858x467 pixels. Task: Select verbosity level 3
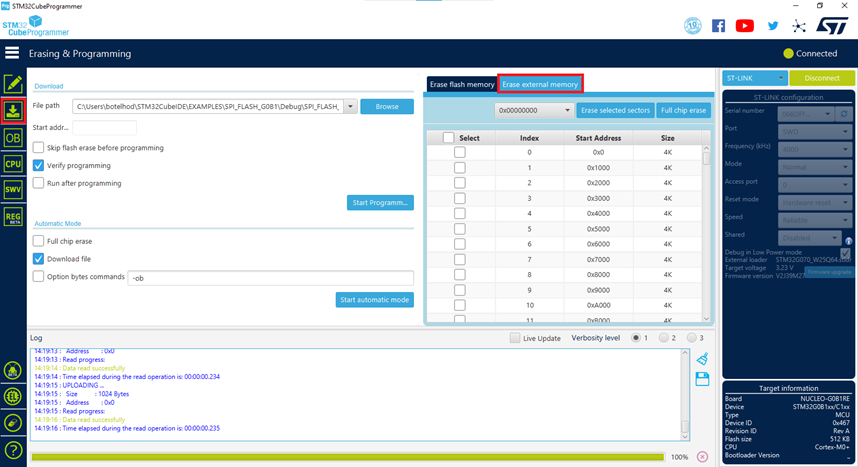coord(692,338)
